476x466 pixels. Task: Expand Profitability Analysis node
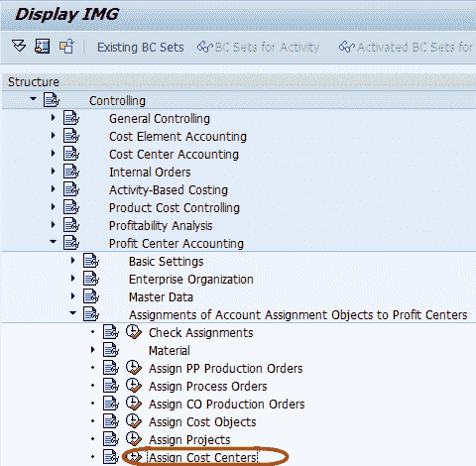tap(53, 224)
